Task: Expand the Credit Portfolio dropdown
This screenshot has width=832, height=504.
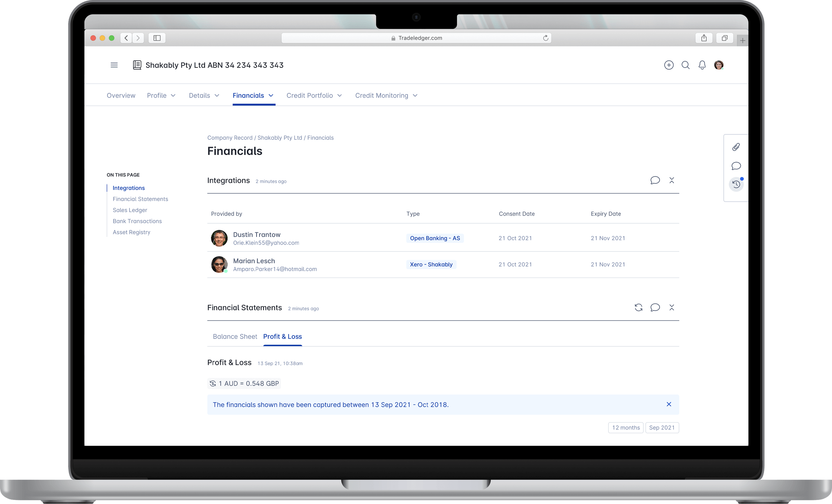Action: tap(314, 95)
